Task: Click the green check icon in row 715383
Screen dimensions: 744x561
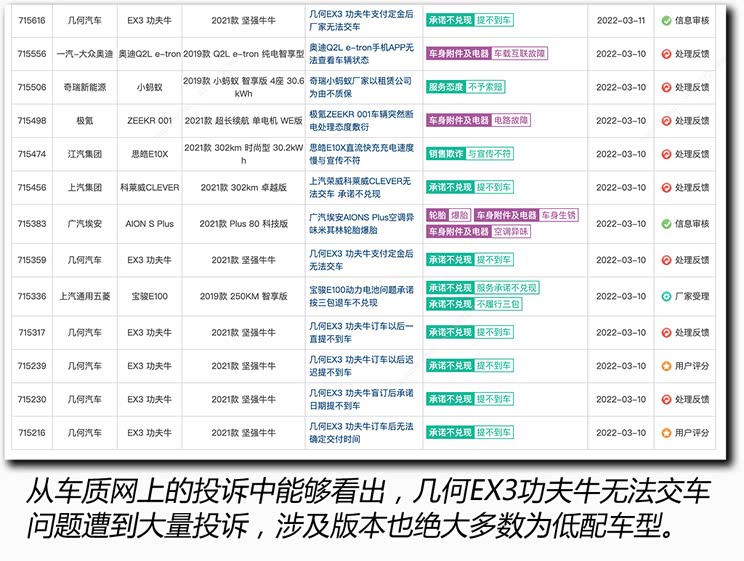Action: [666, 224]
